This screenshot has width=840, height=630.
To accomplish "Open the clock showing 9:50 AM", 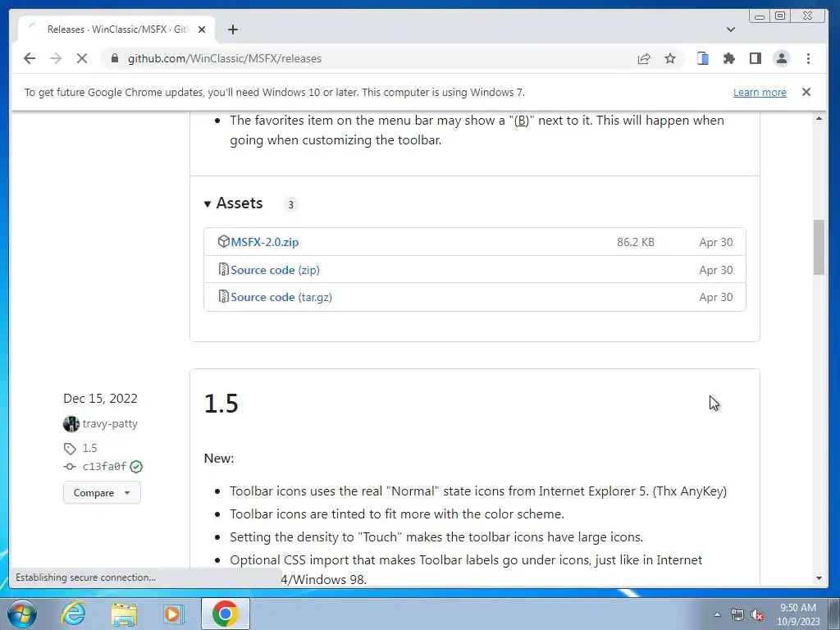I will (798, 614).
